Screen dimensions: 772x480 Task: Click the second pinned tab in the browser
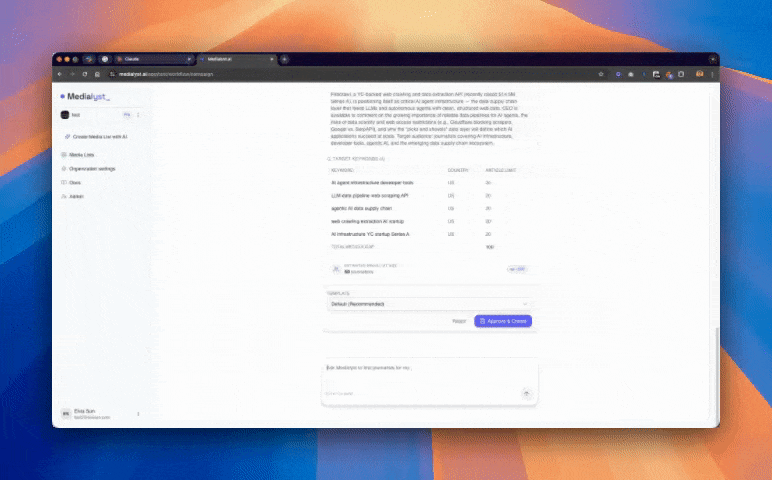tap(105, 59)
